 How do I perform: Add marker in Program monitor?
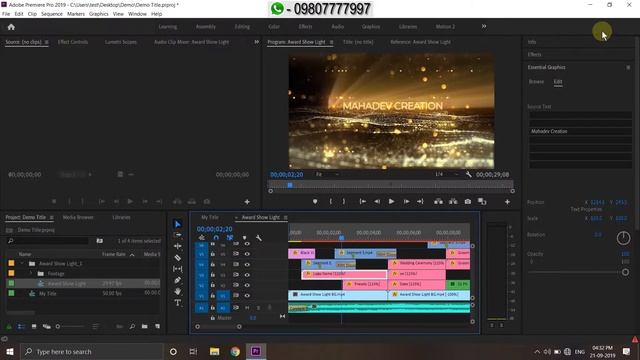click(x=315, y=202)
